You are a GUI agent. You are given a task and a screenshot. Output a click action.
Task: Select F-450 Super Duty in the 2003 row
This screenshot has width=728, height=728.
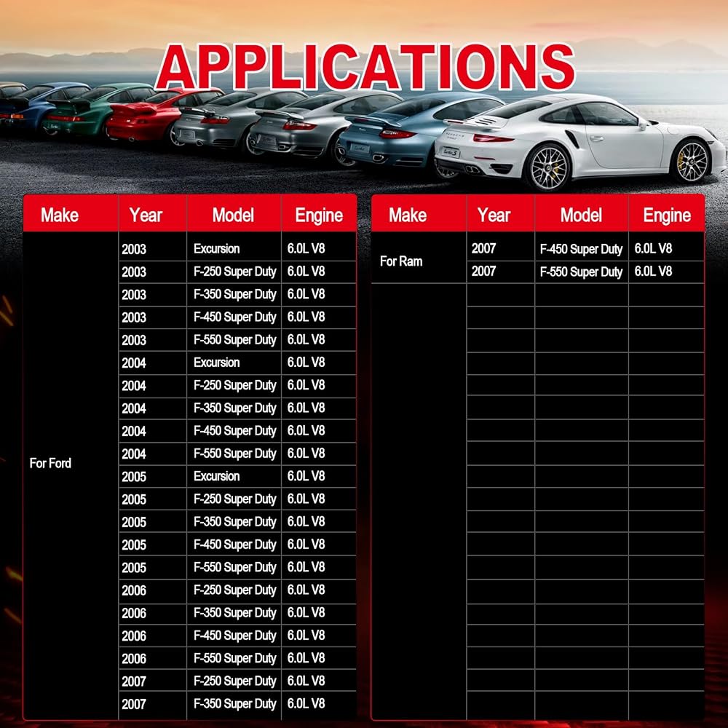235,317
